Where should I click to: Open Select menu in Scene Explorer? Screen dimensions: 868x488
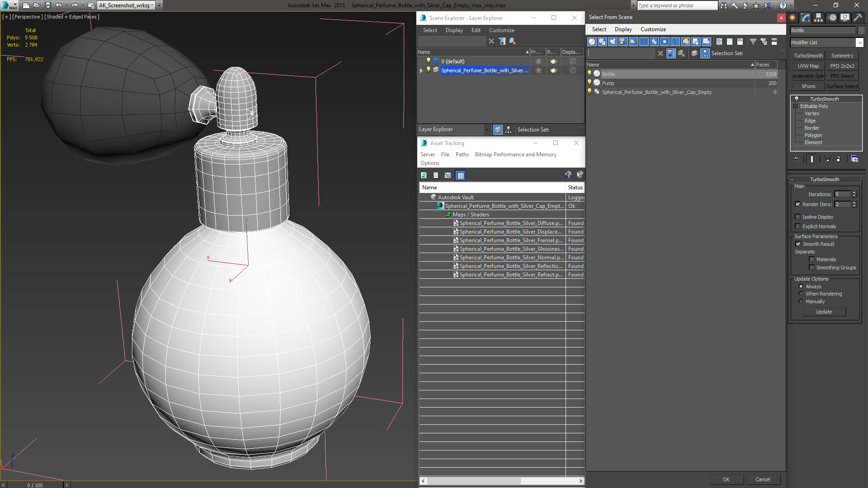[430, 30]
